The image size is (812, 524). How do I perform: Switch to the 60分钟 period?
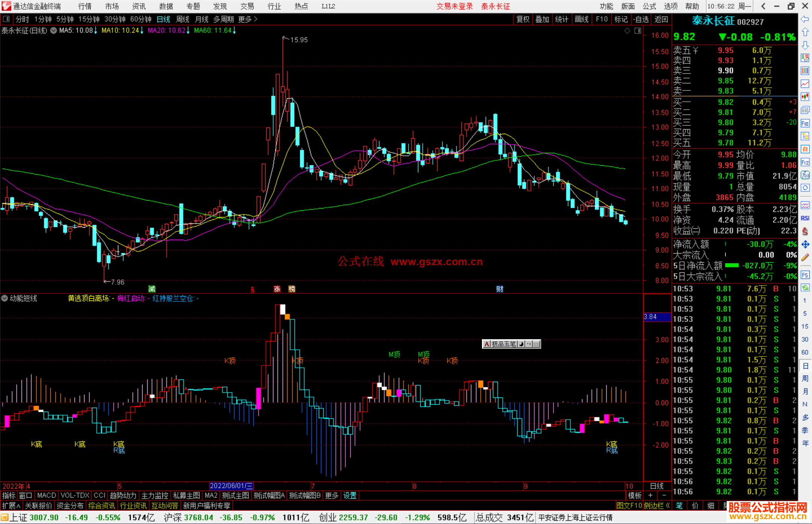tap(141, 19)
